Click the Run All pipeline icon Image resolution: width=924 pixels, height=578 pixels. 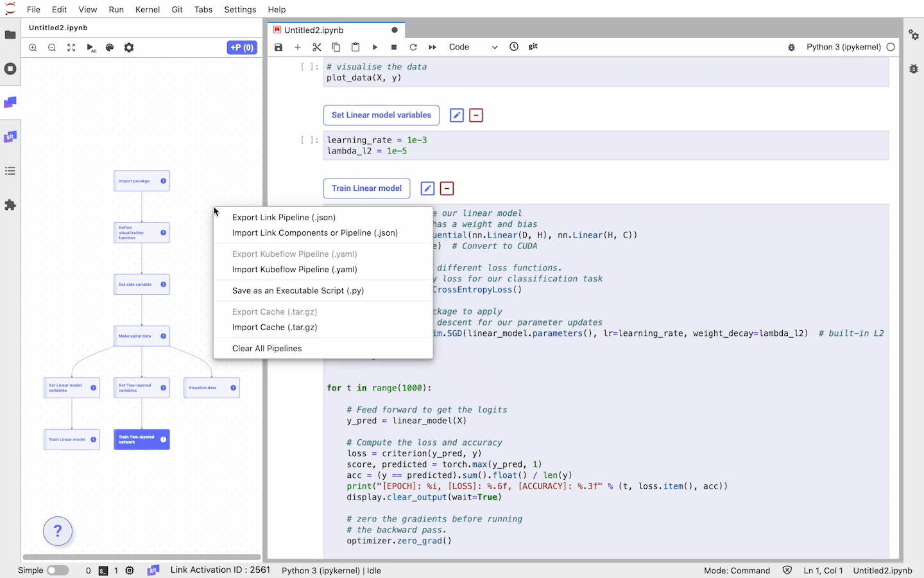pyautogui.click(x=91, y=48)
